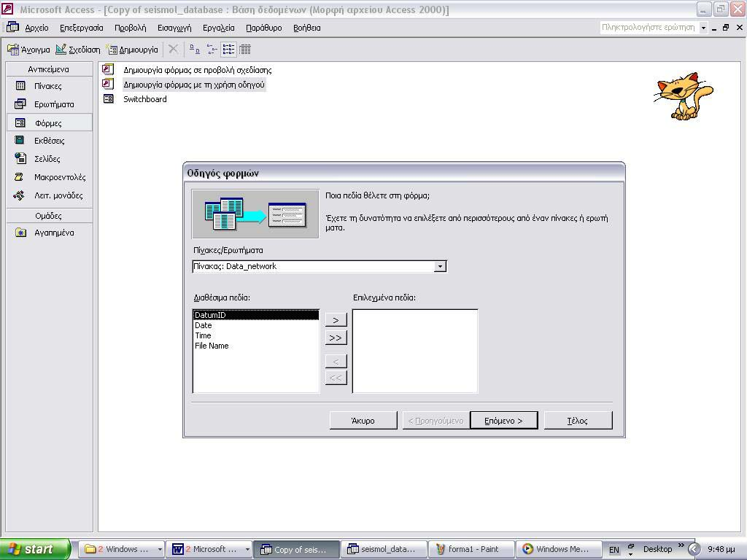Expand Desktop toolbar chevron in taskbar
Viewport: 747px width, 560px height.
pyautogui.click(x=681, y=545)
